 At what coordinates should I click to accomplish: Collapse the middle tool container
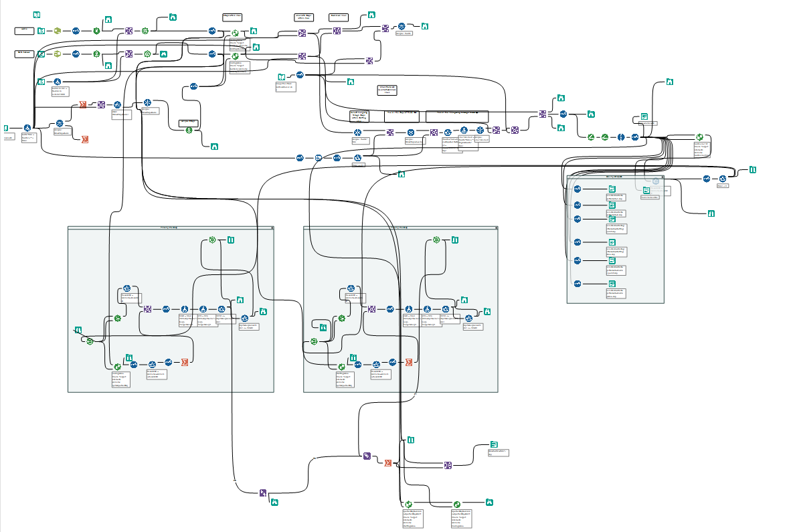[496, 228]
